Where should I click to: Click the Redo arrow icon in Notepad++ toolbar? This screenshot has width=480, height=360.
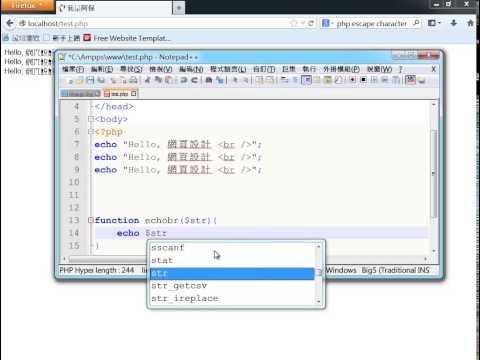(194, 80)
